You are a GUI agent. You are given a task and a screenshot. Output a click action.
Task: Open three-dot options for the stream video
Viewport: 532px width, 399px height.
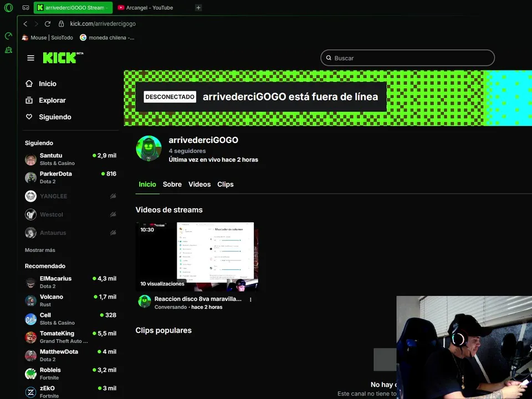point(250,300)
